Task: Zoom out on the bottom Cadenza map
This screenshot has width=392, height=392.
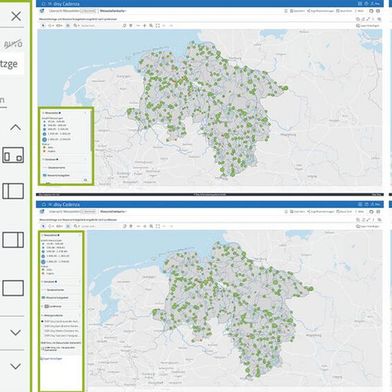Action: [x=138, y=226]
